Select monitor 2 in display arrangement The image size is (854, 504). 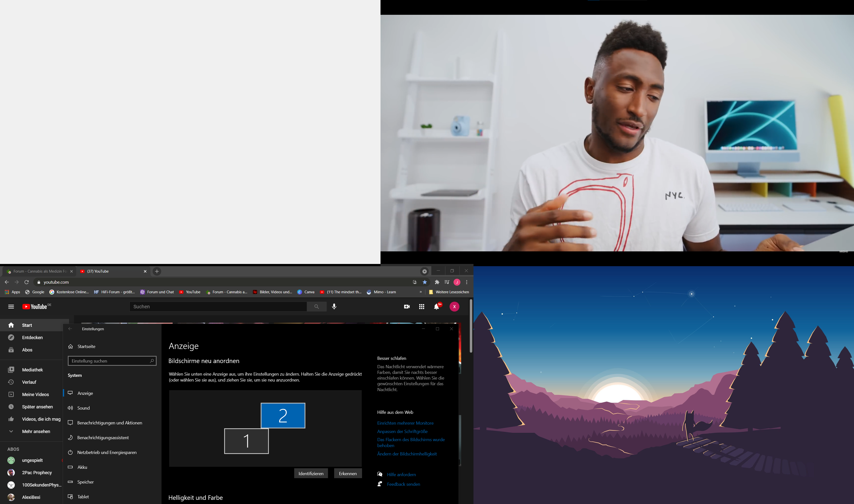click(283, 415)
